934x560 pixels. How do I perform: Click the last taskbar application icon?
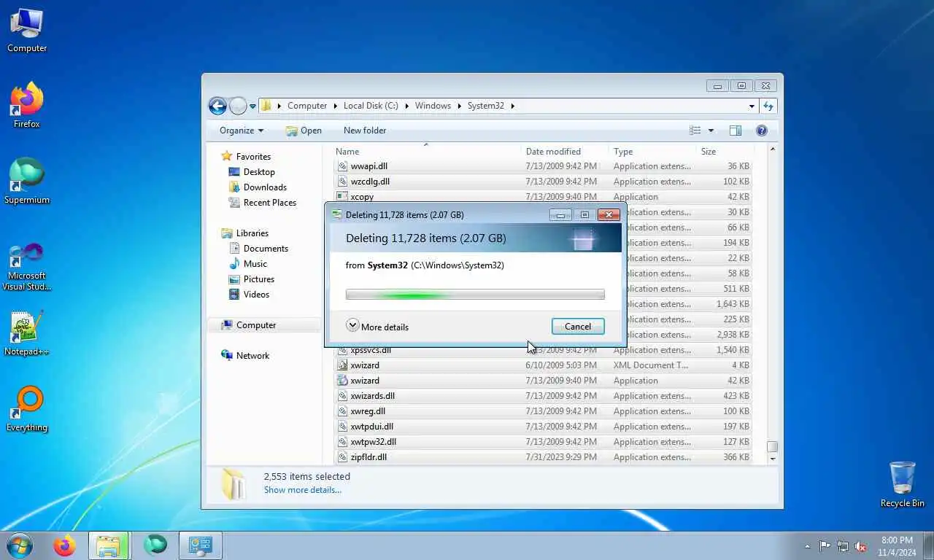click(201, 545)
